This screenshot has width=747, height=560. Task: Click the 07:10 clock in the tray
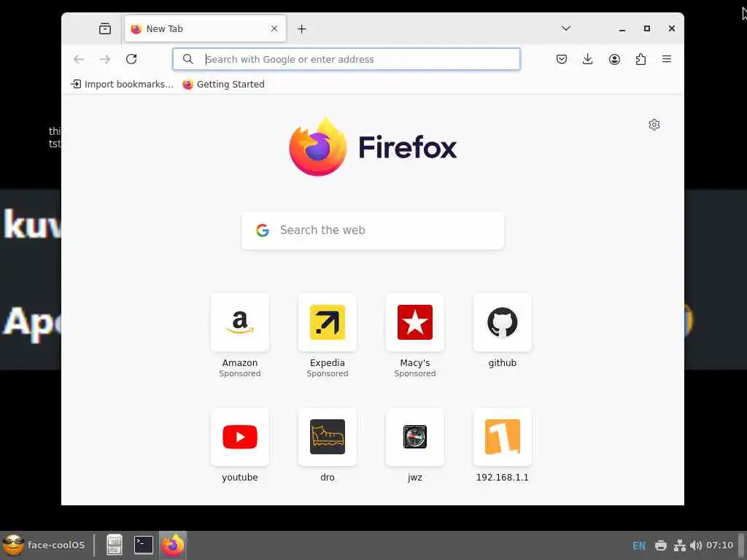click(719, 545)
